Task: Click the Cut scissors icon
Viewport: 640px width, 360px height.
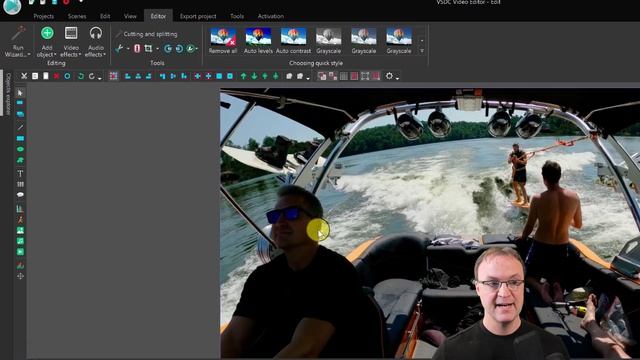Action: click(x=24, y=76)
